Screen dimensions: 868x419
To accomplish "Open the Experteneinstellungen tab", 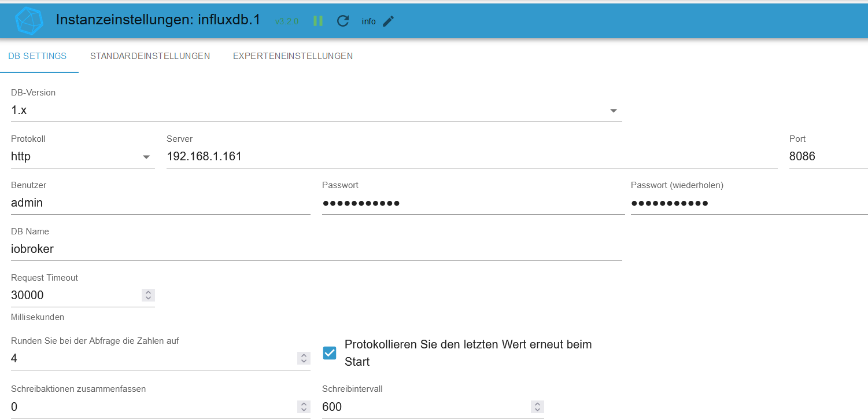I will click(x=293, y=56).
